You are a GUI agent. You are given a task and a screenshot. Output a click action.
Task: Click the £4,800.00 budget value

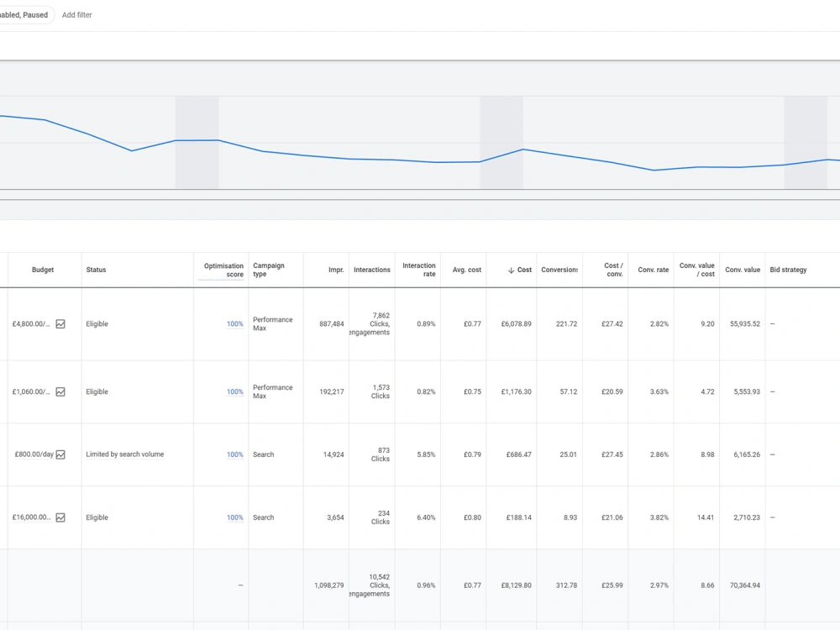(31, 324)
